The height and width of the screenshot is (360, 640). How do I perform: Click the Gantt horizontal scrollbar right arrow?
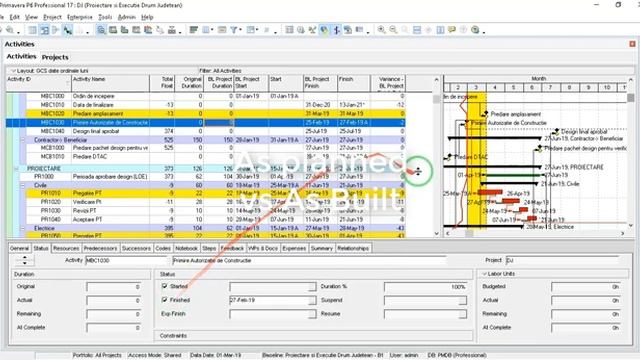pyautogui.click(x=622, y=233)
